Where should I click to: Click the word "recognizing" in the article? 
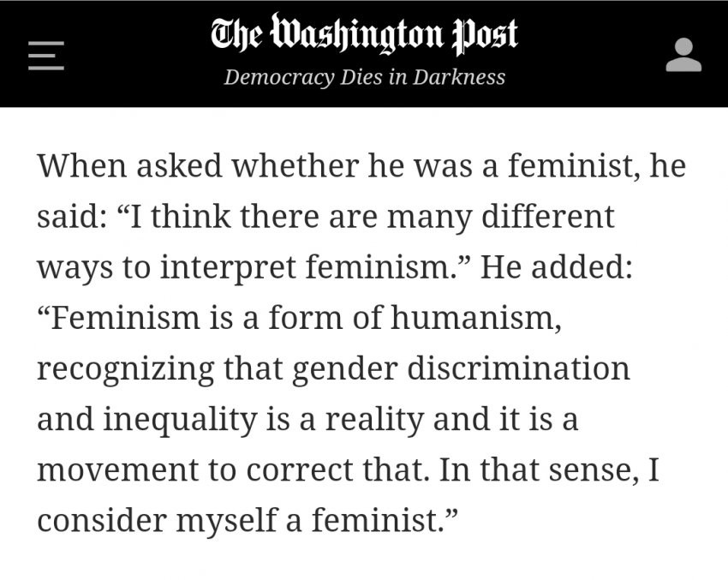pyautogui.click(x=125, y=369)
